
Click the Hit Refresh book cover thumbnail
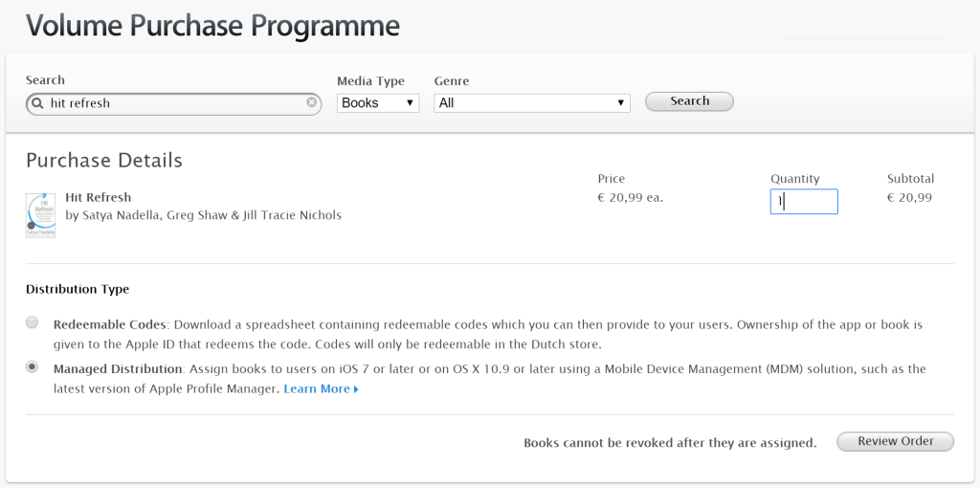coord(40,215)
